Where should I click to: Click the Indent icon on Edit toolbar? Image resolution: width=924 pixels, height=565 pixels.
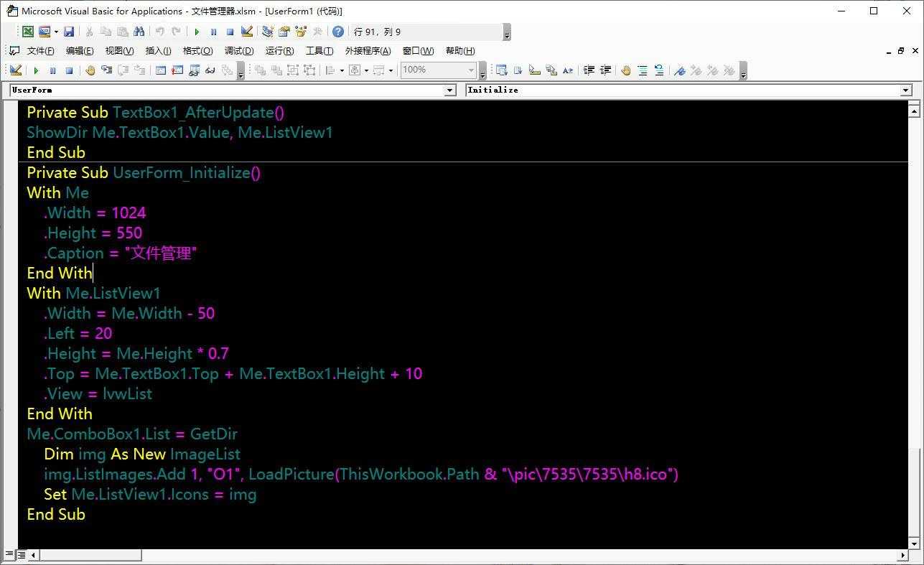pos(589,70)
